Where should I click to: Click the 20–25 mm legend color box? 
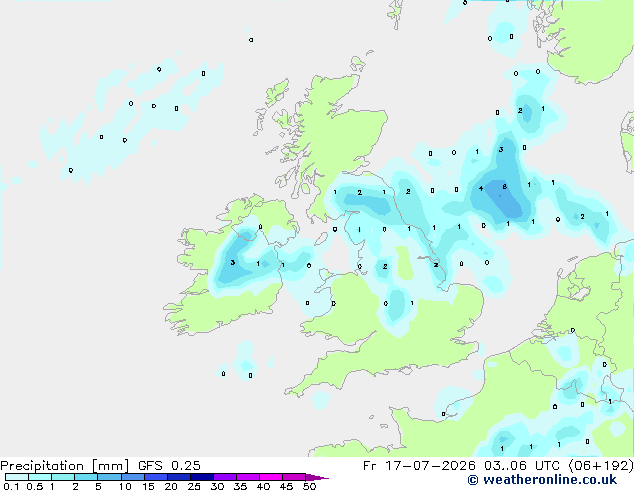[x=179, y=477]
